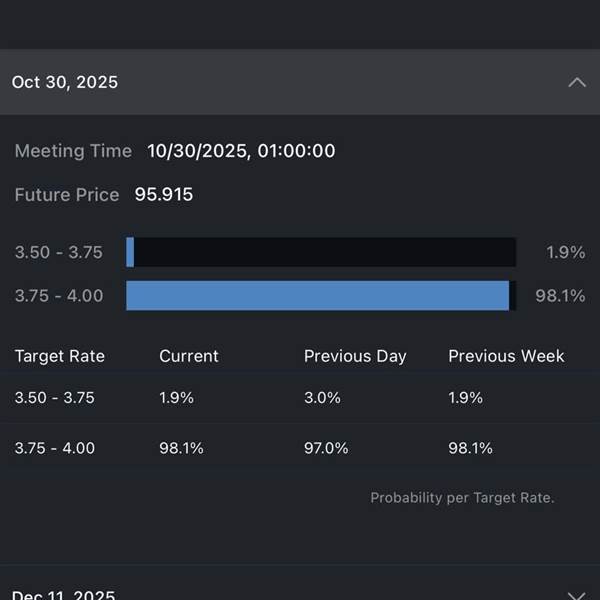Viewport: 600px width, 600px height.
Task: Click the 98.1% label beside bar
Action: (x=560, y=296)
